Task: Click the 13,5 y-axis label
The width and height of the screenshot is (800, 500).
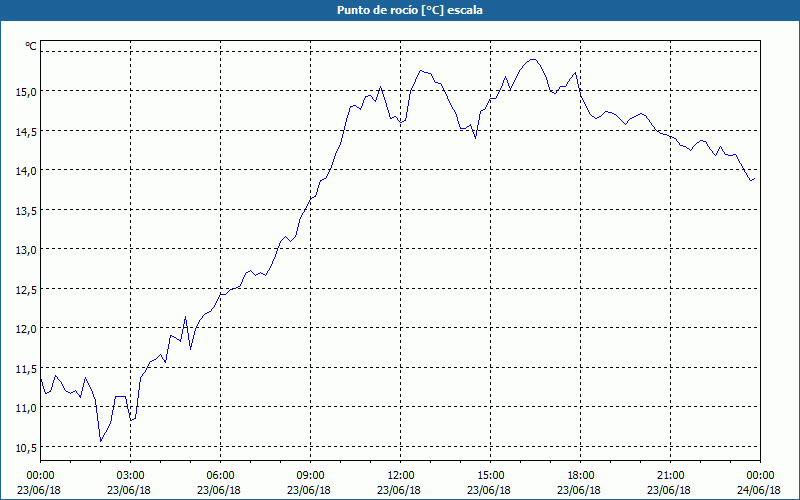Action: click(x=27, y=210)
